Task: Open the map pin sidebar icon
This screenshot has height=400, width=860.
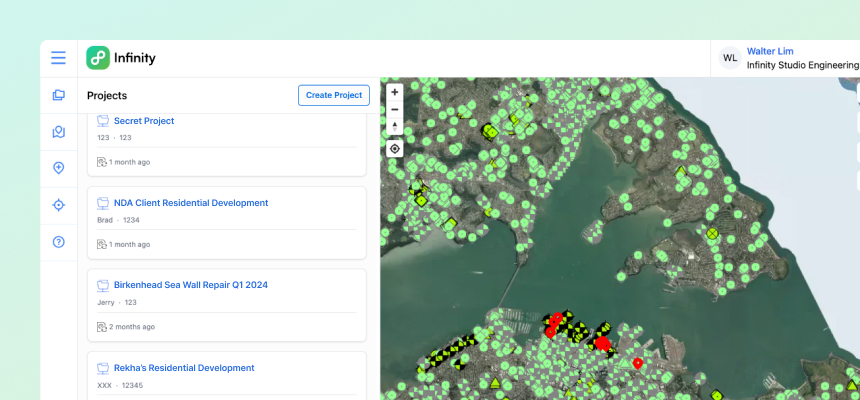Action: tap(59, 132)
